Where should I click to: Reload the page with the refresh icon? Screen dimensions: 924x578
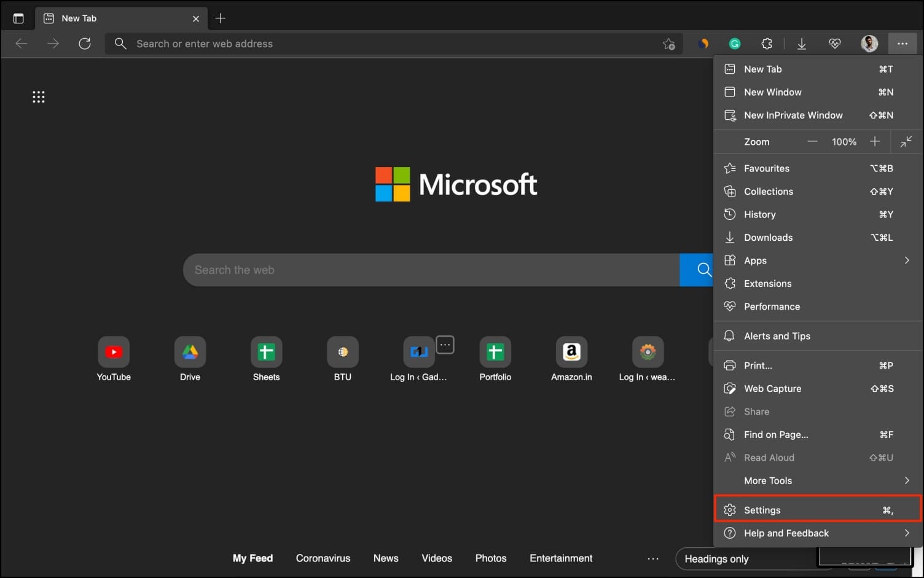tap(85, 43)
